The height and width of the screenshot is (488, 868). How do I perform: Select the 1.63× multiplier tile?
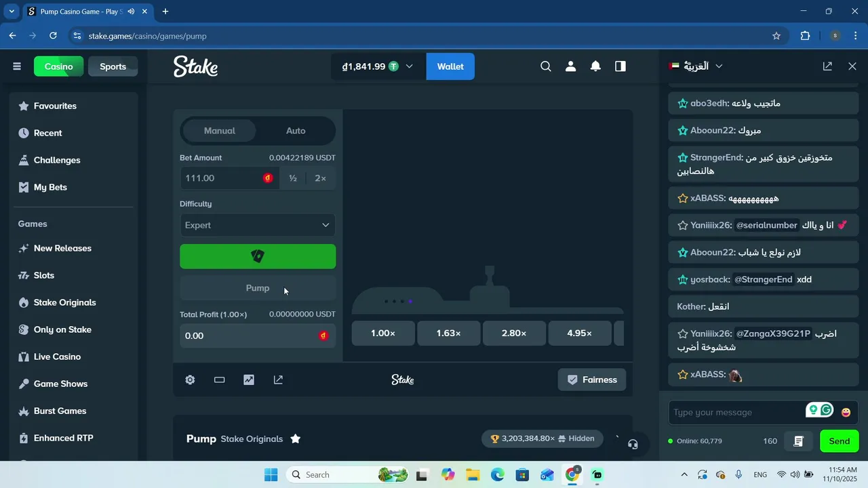click(x=448, y=333)
